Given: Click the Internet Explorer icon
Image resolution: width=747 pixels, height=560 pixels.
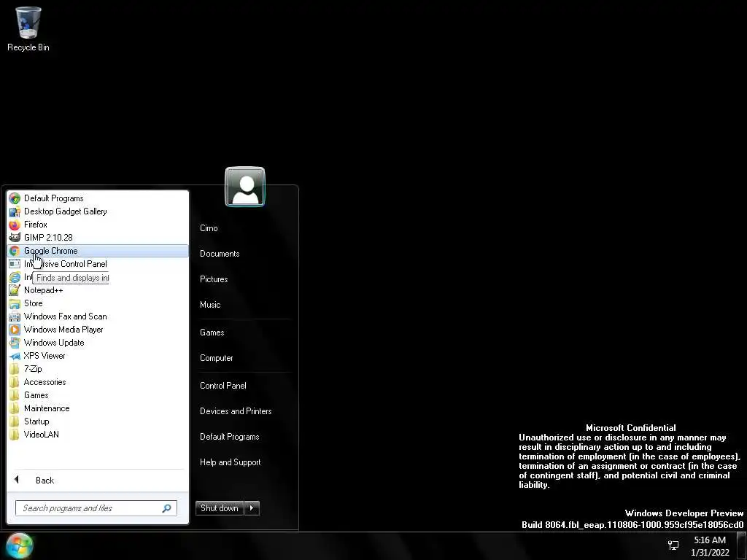Looking at the screenshot, I should (15, 276).
